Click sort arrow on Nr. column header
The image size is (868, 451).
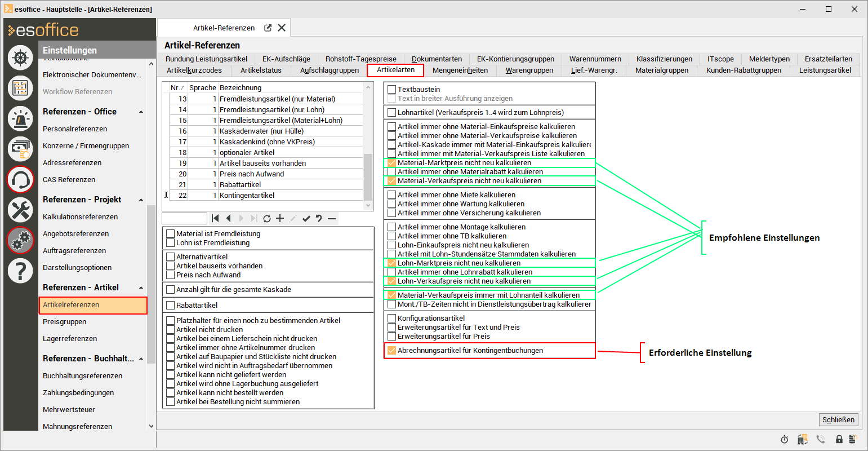click(182, 87)
